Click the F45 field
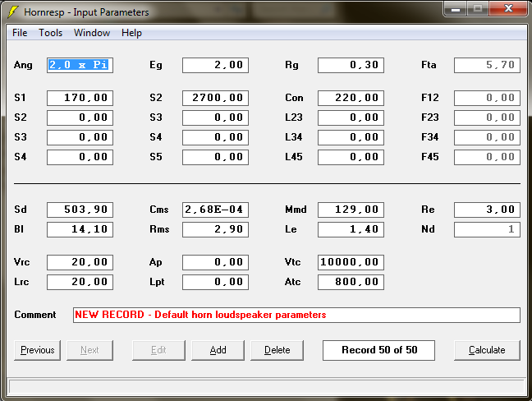The width and height of the screenshot is (532, 401). [487, 157]
